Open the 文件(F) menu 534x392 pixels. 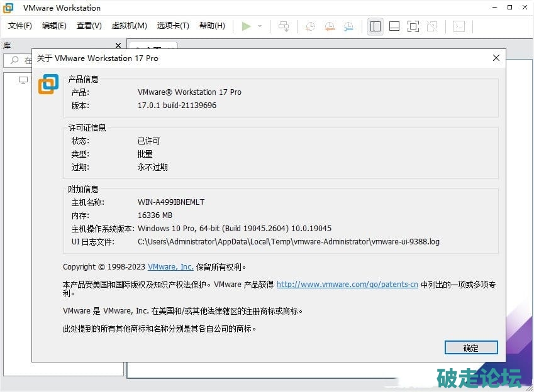coord(20,26)
